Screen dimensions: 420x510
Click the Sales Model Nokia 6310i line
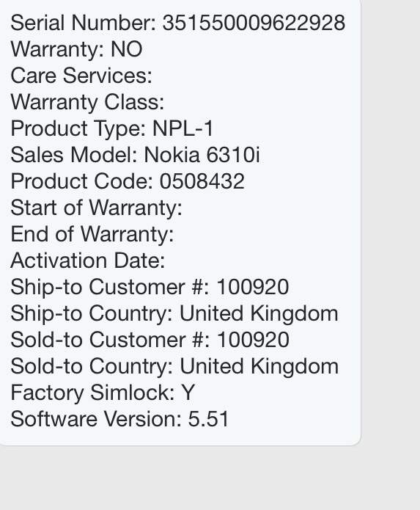click(x=135, y=155)
